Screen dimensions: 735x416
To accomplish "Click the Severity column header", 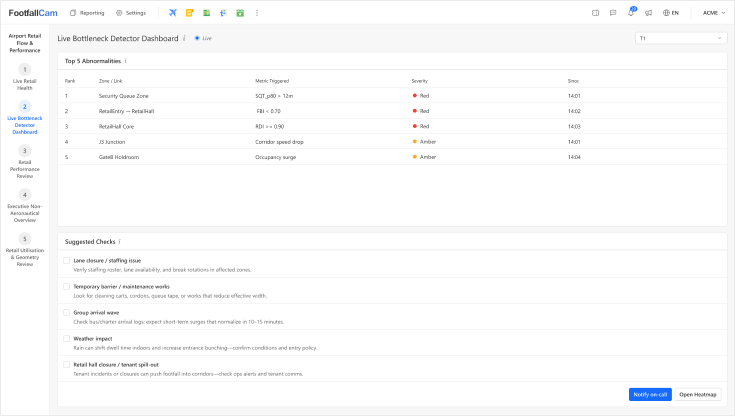I will 420,81.
